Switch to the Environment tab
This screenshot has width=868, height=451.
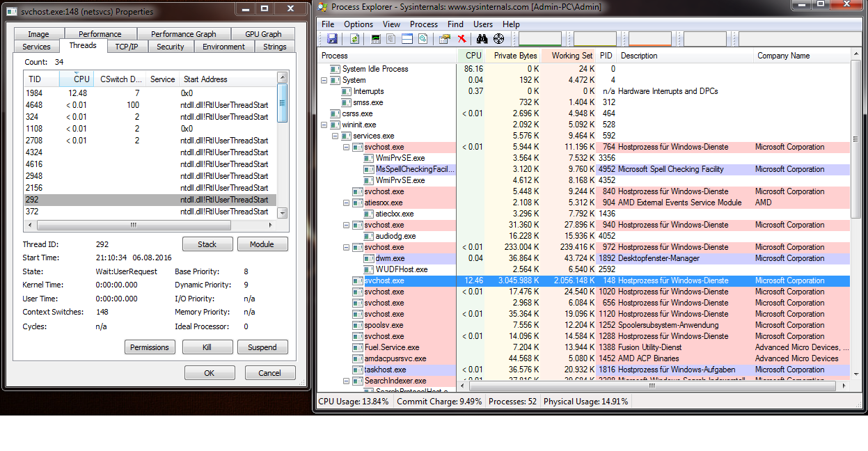coord(224,47)
